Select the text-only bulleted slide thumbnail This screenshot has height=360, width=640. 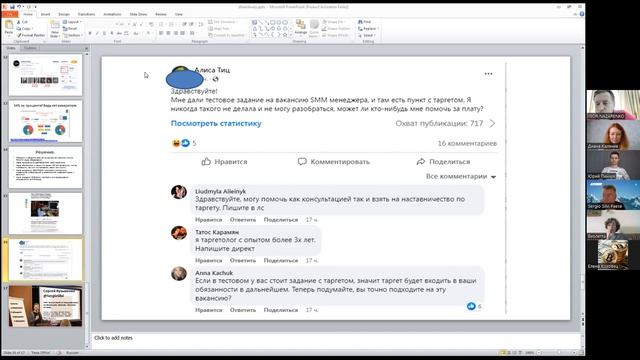coord(45,168)
